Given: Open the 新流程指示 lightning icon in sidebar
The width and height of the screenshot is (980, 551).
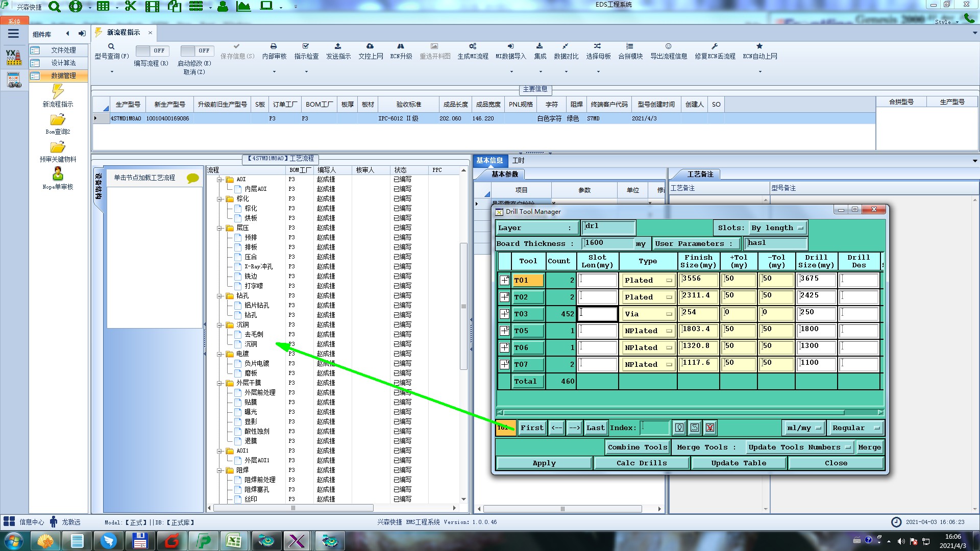Looking at the screenshot, I should coord(58,92).
